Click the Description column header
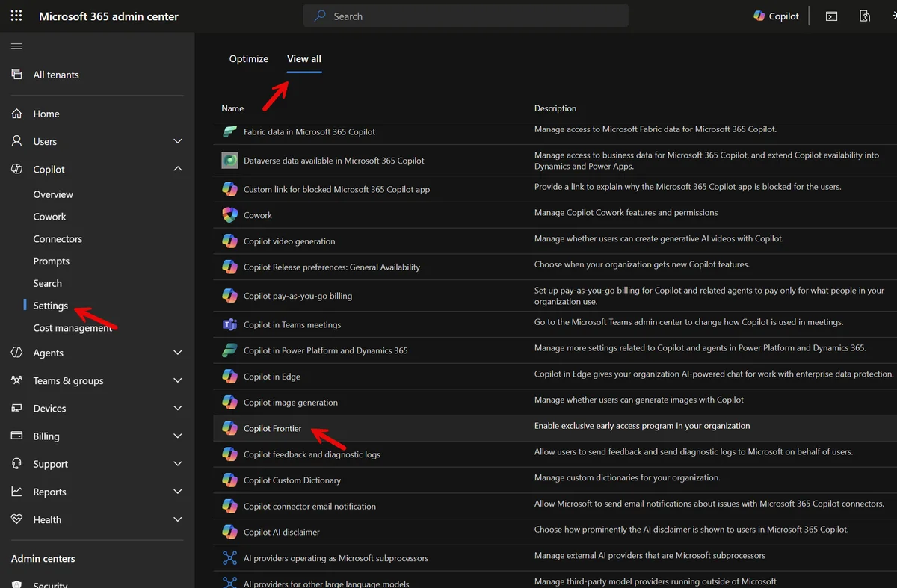The height and width of the screenshot is (588, 897). click(x=555, y=108)
